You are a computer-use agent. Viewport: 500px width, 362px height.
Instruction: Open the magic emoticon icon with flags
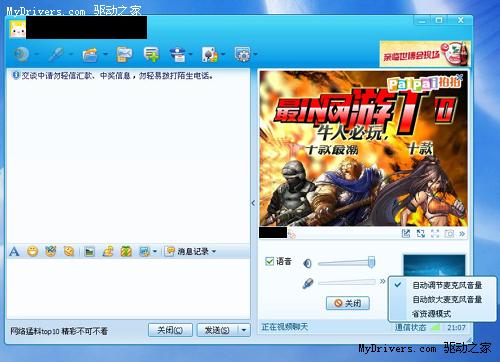tap(51, 251)
